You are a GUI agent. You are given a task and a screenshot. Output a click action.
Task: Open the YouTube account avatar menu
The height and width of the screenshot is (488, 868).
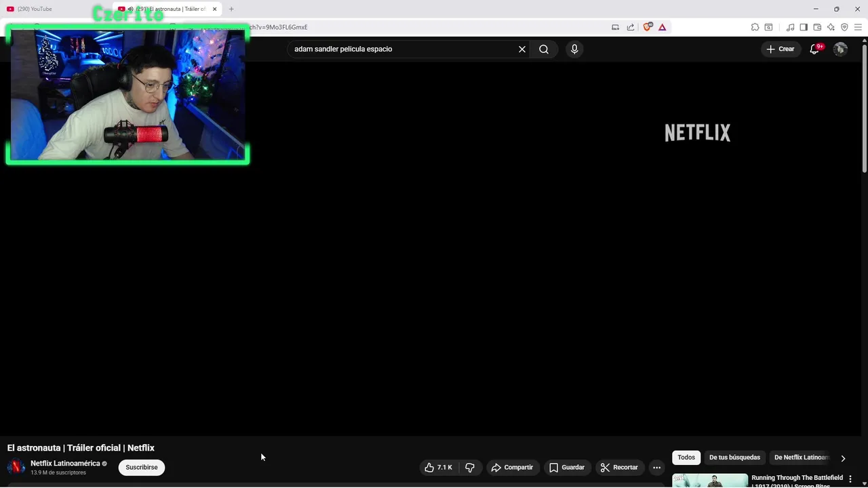pyautogui.click(x=840, y=49)
